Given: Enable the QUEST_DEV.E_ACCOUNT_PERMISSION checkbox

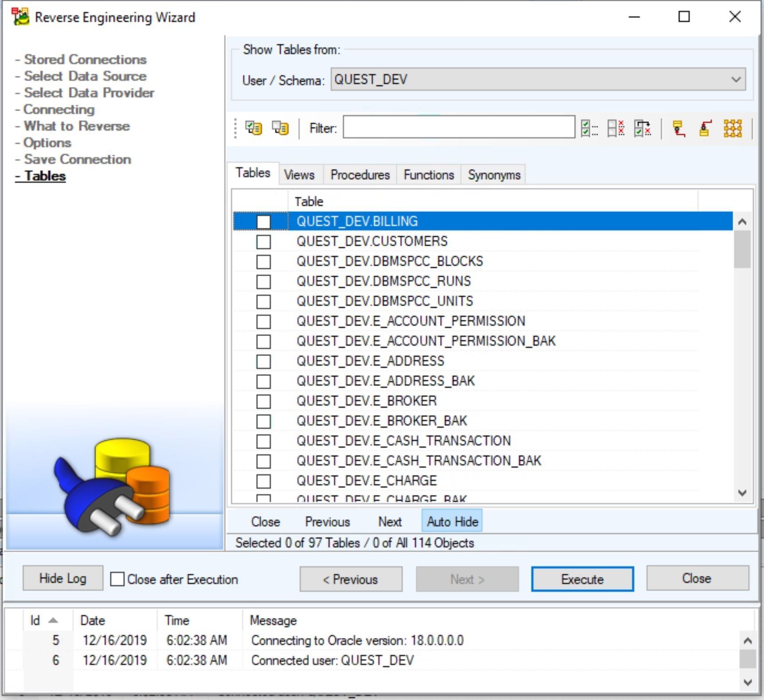Looking at the screenshot, I should tap(264, 321).
